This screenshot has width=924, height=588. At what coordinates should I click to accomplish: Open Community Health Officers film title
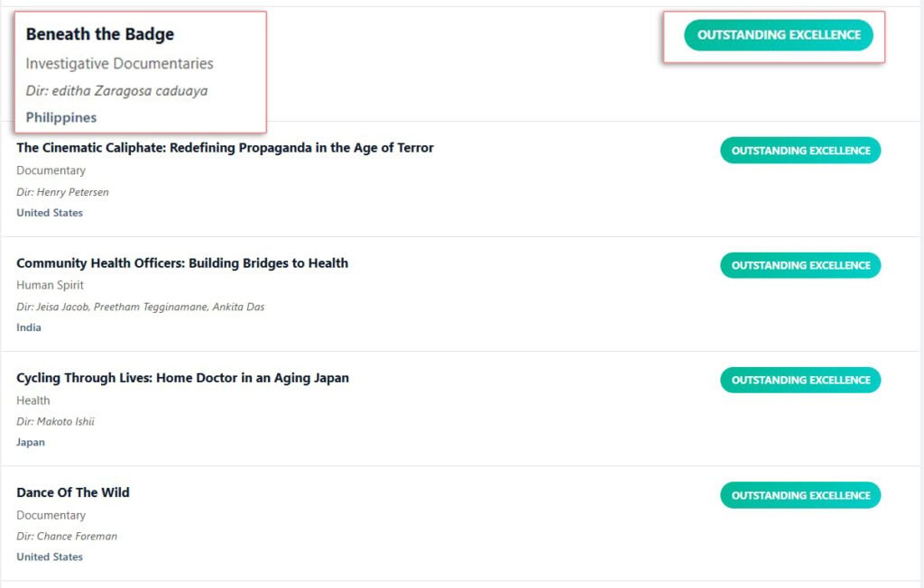[x=181, y=263]
